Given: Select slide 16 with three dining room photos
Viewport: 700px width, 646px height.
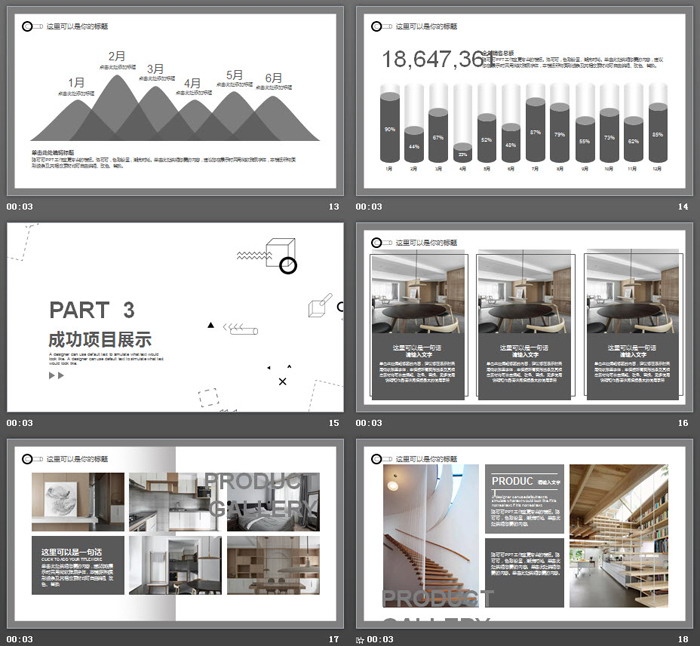Looking at the screenshot, I should (524, 316).
